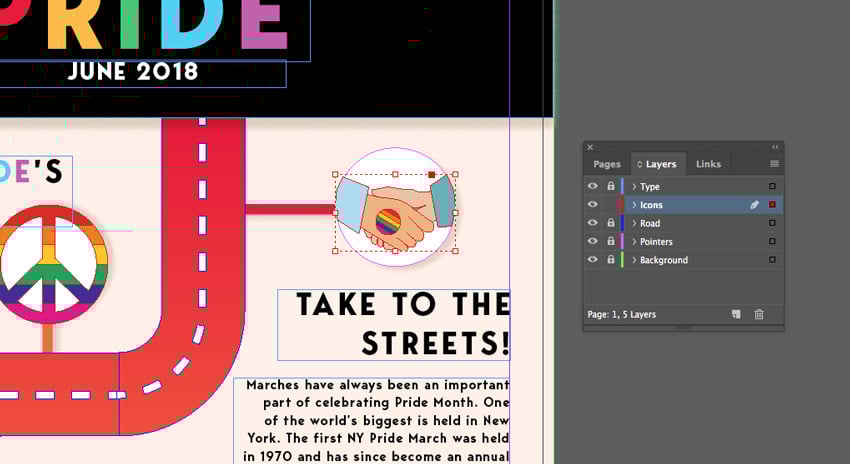Image resolution: width=850 pixels, height=464 pixels.
Task: Unlock the Pointers layer
Action: point(611,241)
